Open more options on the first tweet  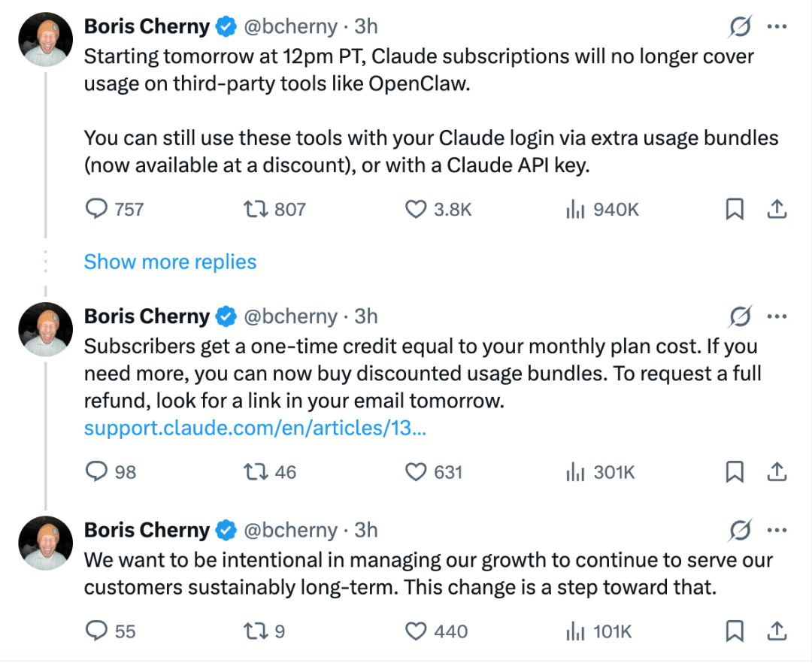coord(777,27)
